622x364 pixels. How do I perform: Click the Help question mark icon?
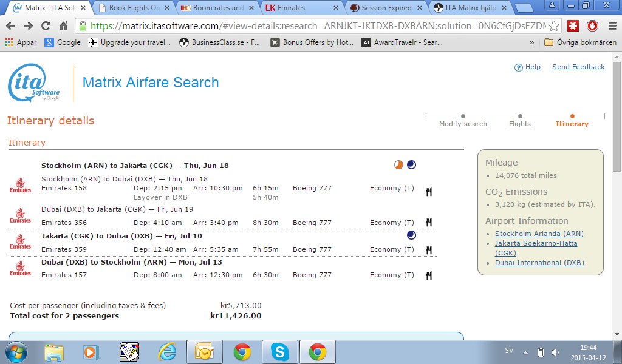518,67
